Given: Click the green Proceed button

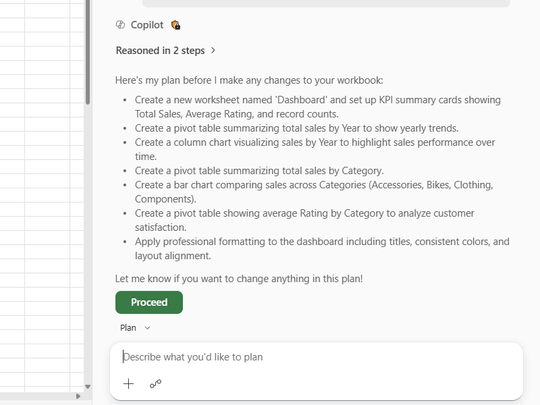Looking at the screenshot, I should 149,302.
